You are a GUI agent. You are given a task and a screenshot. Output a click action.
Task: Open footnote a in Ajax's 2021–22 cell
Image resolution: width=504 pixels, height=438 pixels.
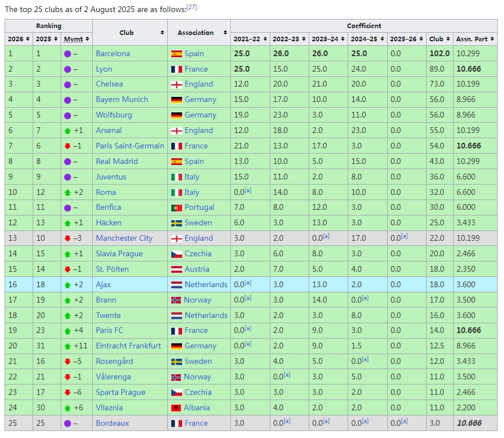coord(248,283)
